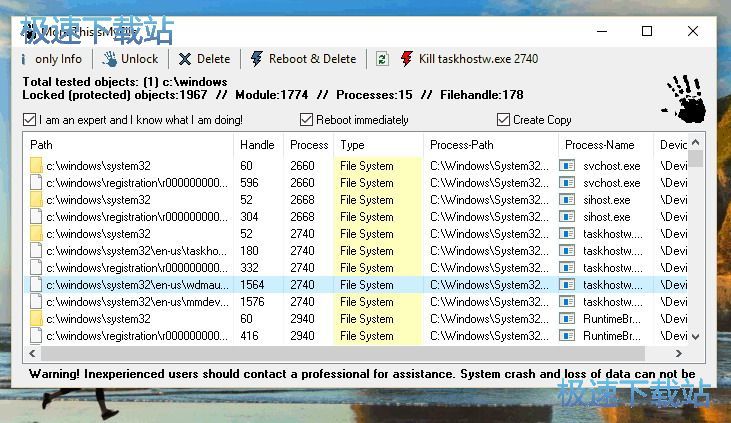731x423 pixels.
Task: Uncheck the Reboot immediately checkbox
Action: tap(307, 120)
